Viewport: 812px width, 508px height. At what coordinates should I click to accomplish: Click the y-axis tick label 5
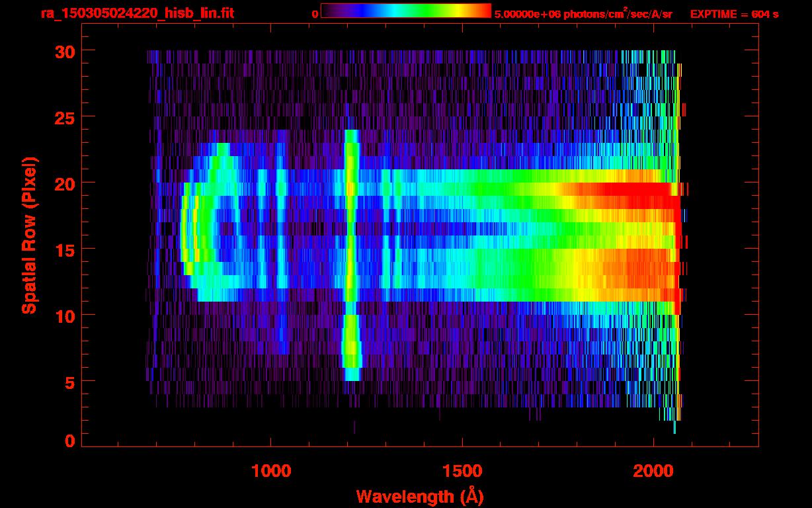tap(69, 382)
